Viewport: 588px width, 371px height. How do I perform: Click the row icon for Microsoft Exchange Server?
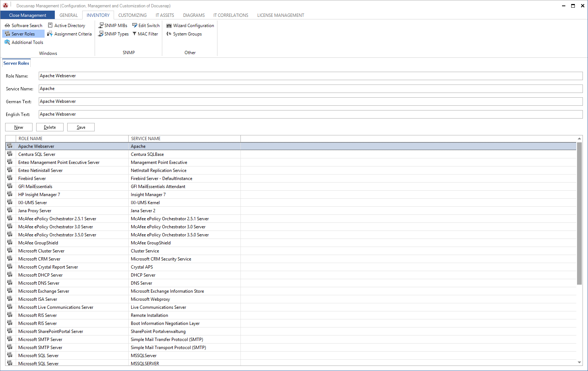[x=10, y=291]
